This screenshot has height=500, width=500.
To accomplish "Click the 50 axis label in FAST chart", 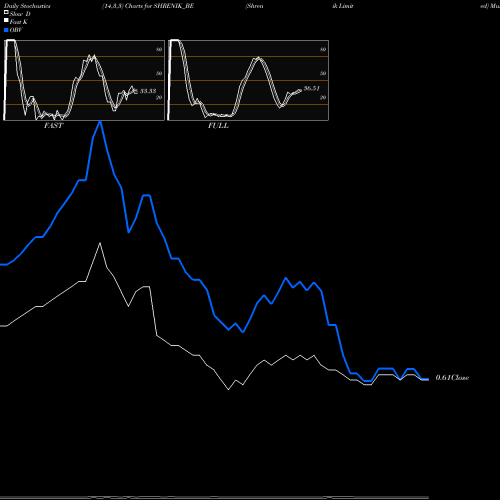I will coord(159,73).
